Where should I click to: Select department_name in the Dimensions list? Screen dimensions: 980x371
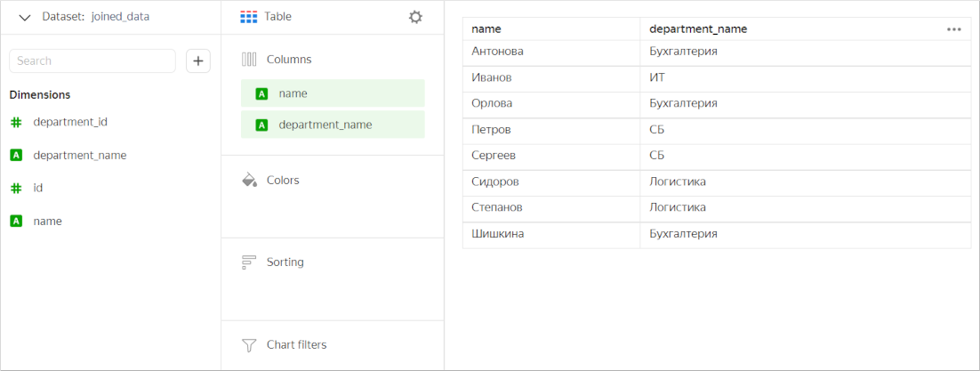coord(79,155)
